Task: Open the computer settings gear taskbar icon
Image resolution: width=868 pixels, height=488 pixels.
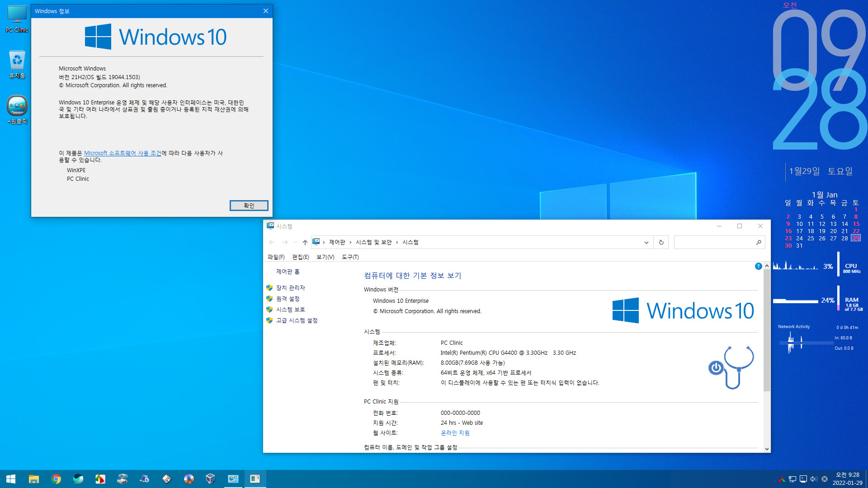Action: [144, 479]
